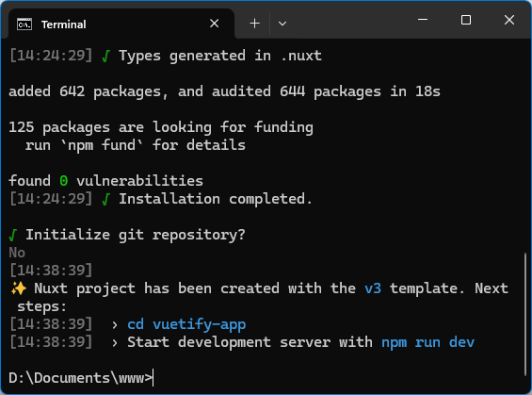Click the green 0 vulnerabilities count

coord(63,181)
